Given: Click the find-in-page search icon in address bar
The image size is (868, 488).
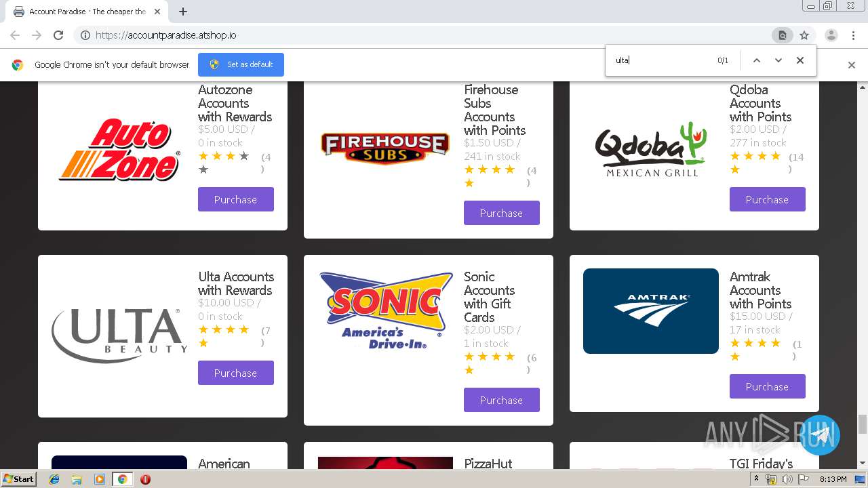Looking at the screenshot, I should click(783, 35).
